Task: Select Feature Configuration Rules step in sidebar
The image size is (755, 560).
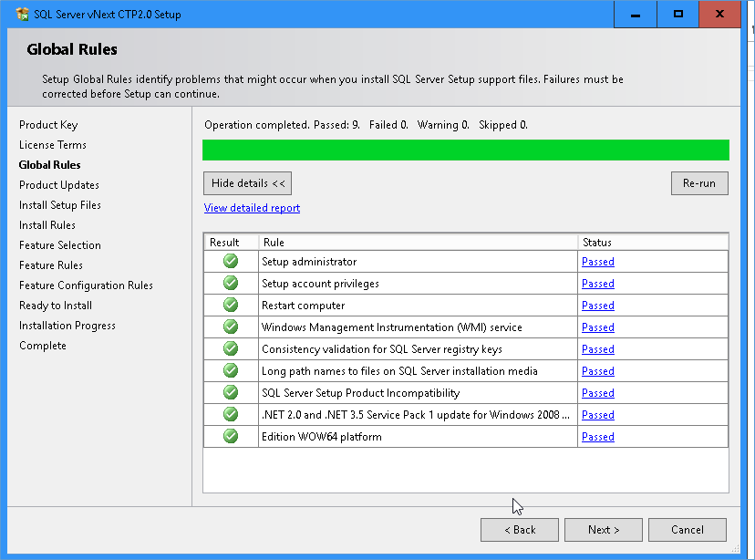Action: pyautogui.click(x=86, y=285)
